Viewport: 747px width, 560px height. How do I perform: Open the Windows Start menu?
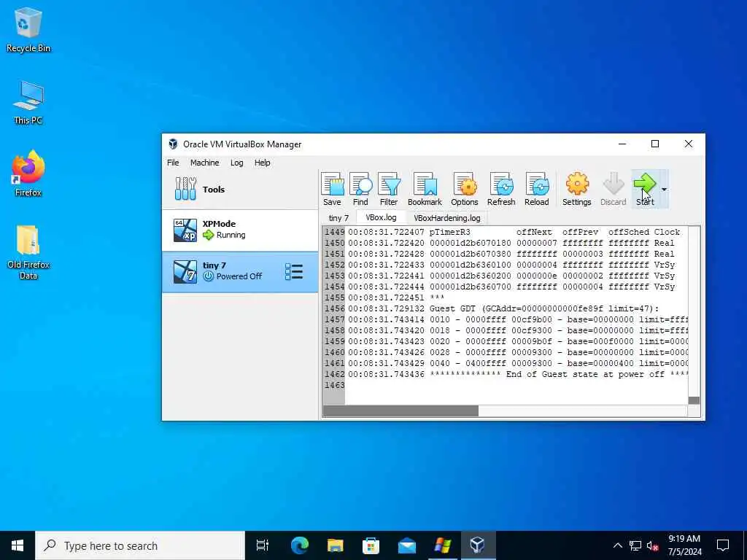click(x=18, y=545)
